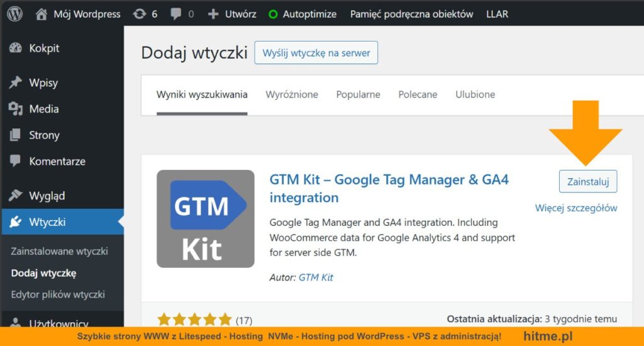Screen dimensions: 644x346
Task: Switch to Wyróżnione tab
Action: click(292, 94)
